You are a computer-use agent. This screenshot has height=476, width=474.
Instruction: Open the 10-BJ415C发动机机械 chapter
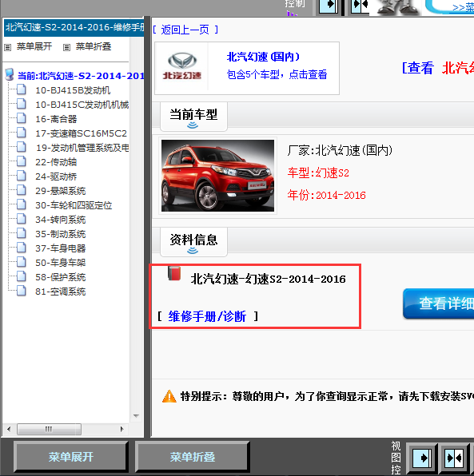(x=82, y=105)
